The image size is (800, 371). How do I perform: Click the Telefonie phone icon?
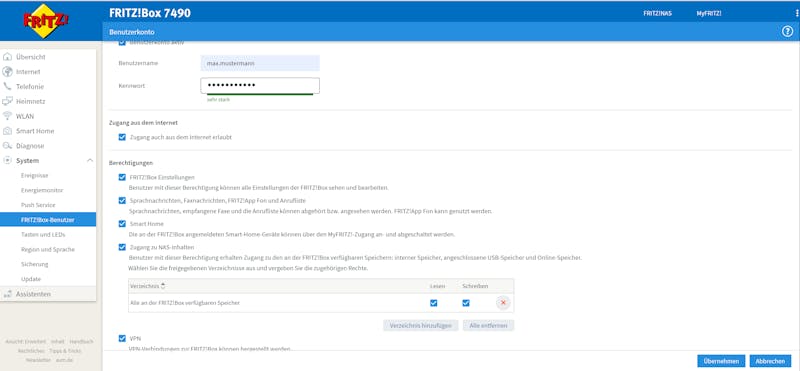pyautogui.click(x=7, y=86)
